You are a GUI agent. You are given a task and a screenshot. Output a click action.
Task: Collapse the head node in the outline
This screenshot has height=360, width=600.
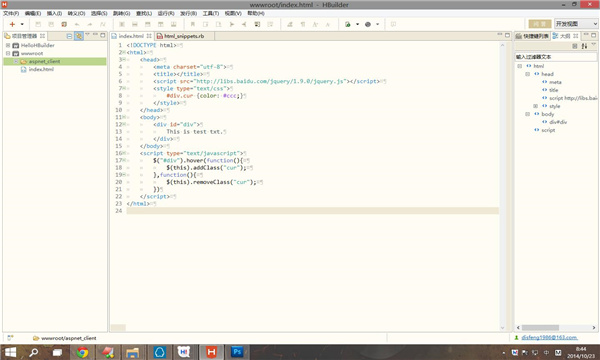[x=527, y=74]
